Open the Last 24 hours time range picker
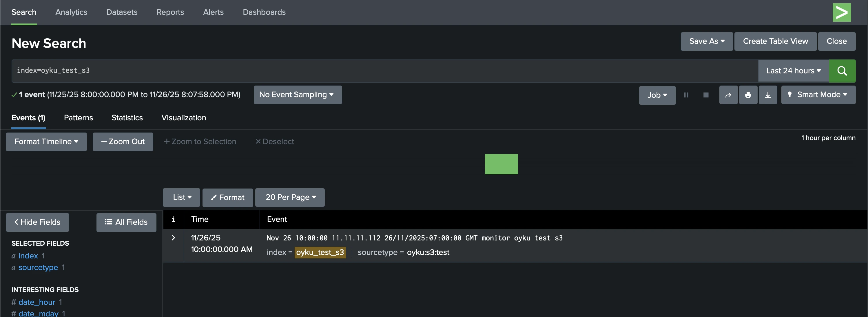The width and height of the screenshot is (868, 317). pos(793,71)
